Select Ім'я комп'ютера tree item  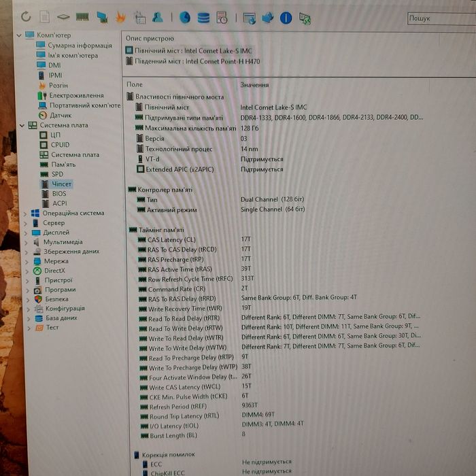pyautogui.click(x=67, y=55)
